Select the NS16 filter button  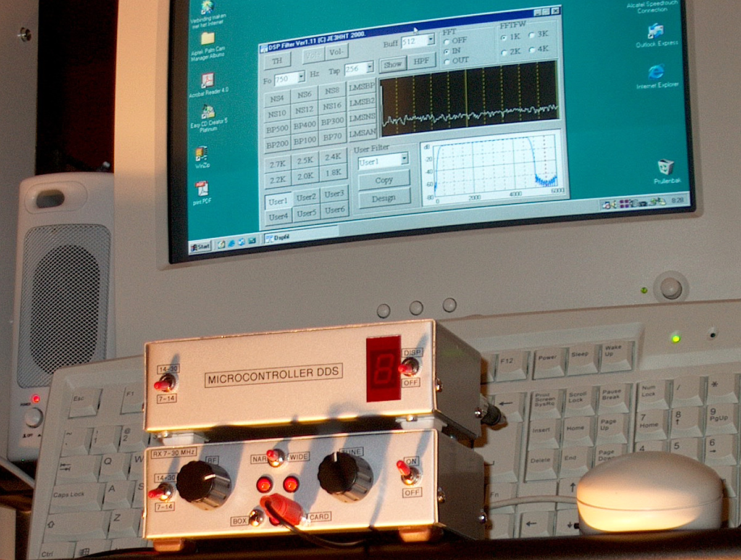point(332,106)
